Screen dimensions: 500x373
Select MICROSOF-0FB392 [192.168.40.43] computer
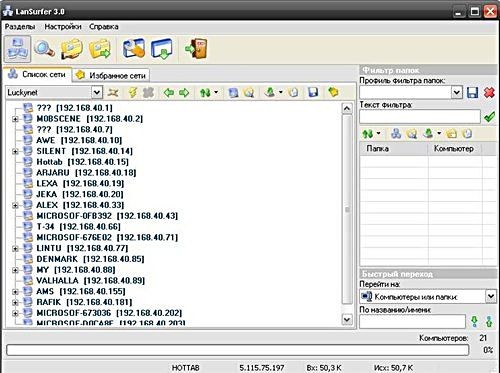point(107,216)
